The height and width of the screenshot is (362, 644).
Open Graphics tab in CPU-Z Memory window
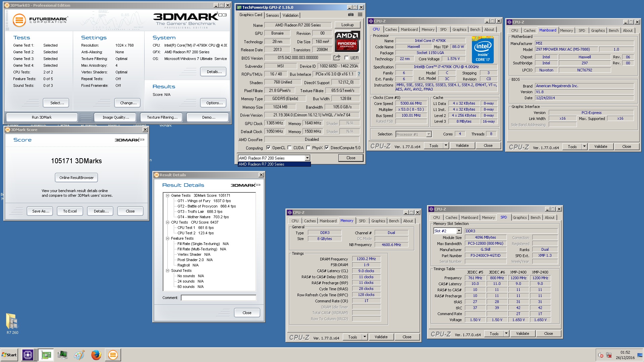tap(378, 221)
